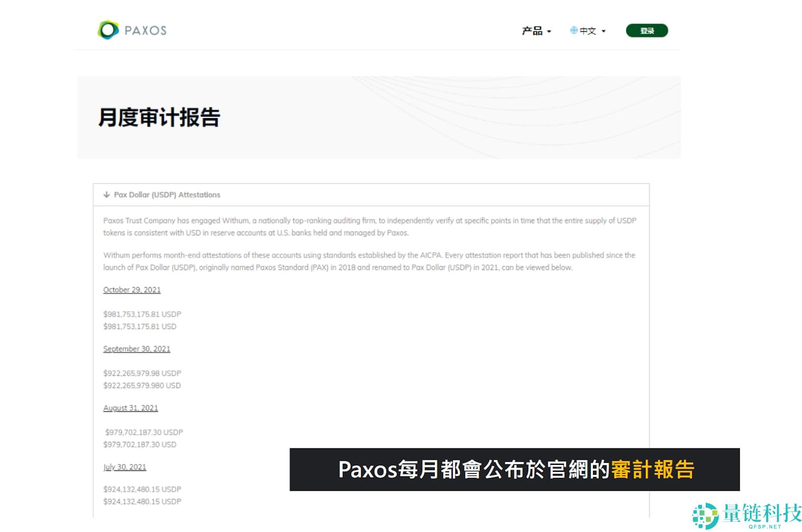Image resolution: width=802 pixels, height=532 pixels.
Task: Click the PAXOS wordmark text
Action: [x=145, y=31]
